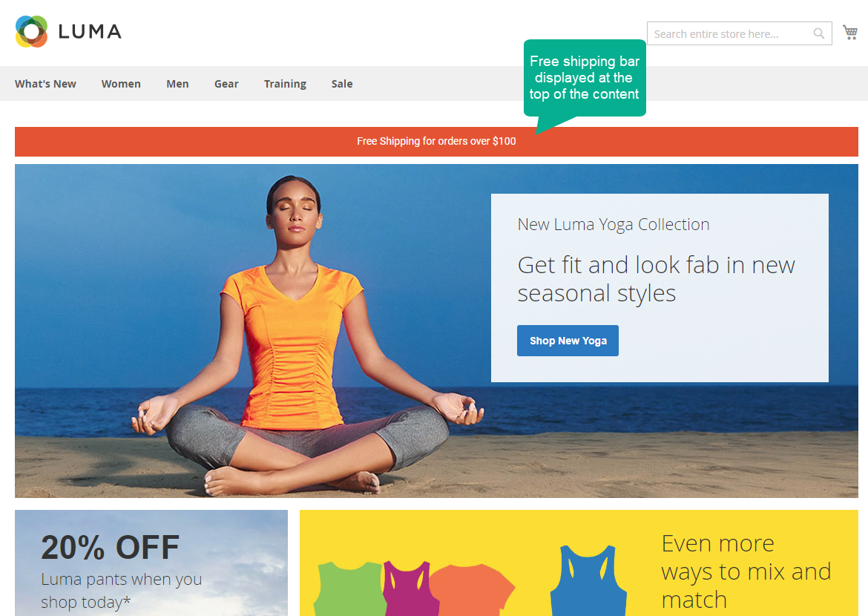Image resolution: width=868 pixels, height=616 pixels.
Task: Click the LUMA wordmark text
Action: click(x=90, y=32)
